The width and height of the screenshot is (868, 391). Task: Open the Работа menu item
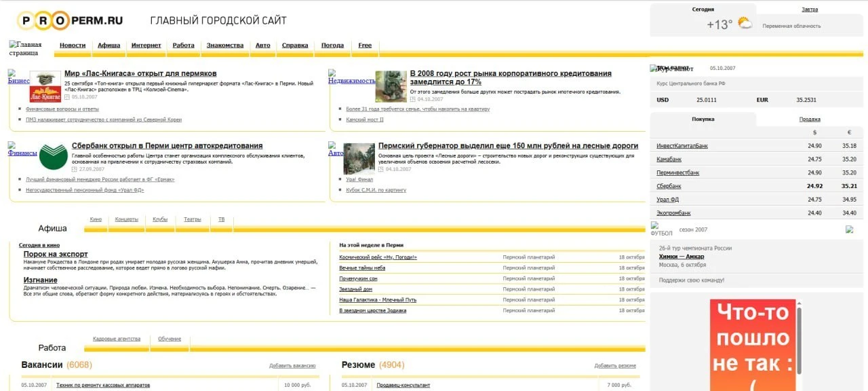(x=184, y=45)
